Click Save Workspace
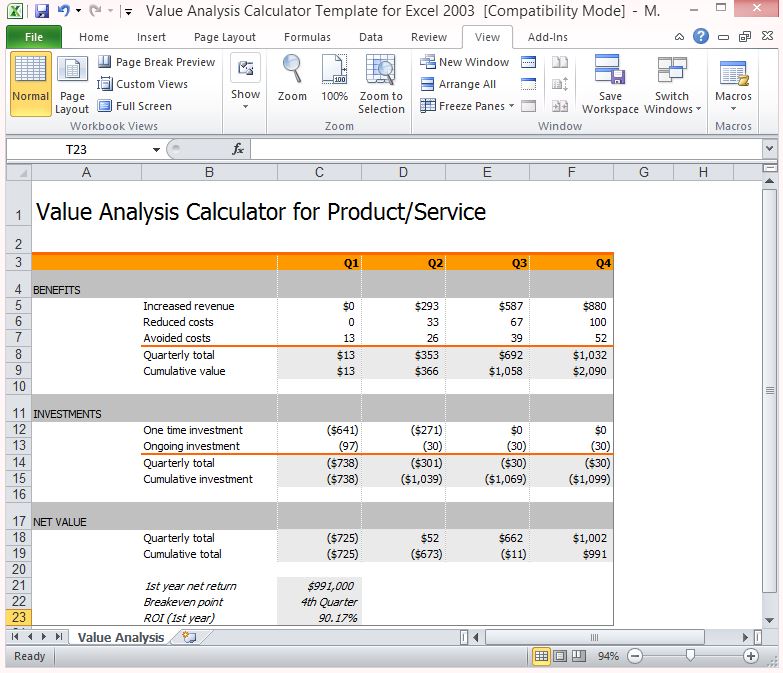 pyautogui.click(x=610, y=83)
